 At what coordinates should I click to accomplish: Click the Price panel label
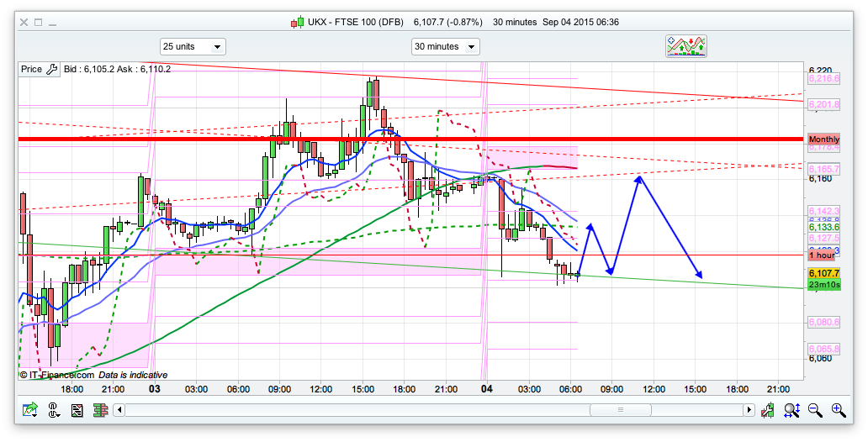[32, 70]
